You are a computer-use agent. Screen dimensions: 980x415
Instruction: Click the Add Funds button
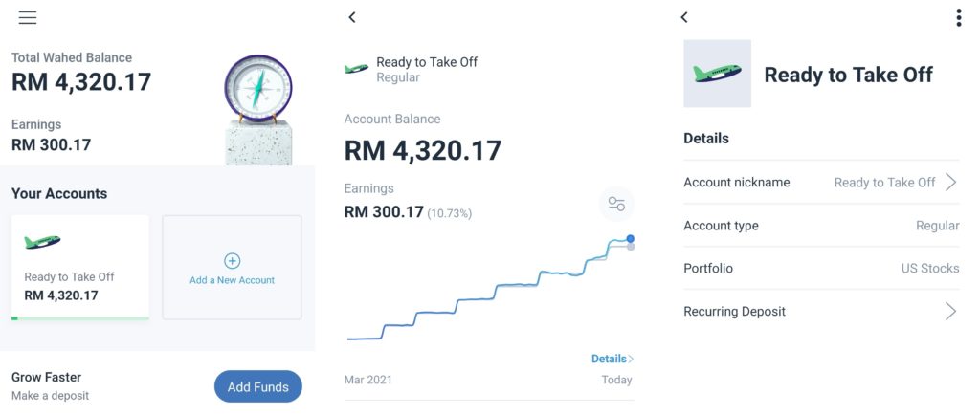258,387
